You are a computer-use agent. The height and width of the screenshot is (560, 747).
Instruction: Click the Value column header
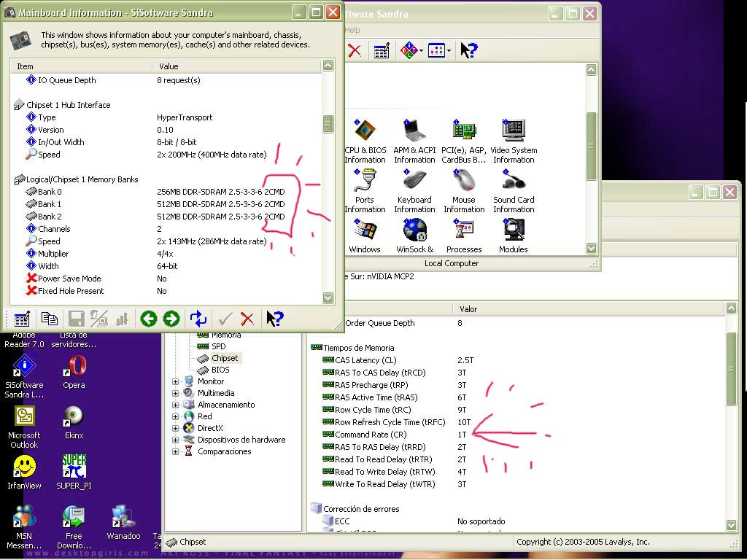[169, 66]
